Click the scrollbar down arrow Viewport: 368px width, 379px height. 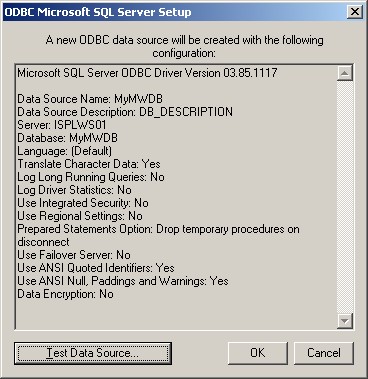[345, 321]
